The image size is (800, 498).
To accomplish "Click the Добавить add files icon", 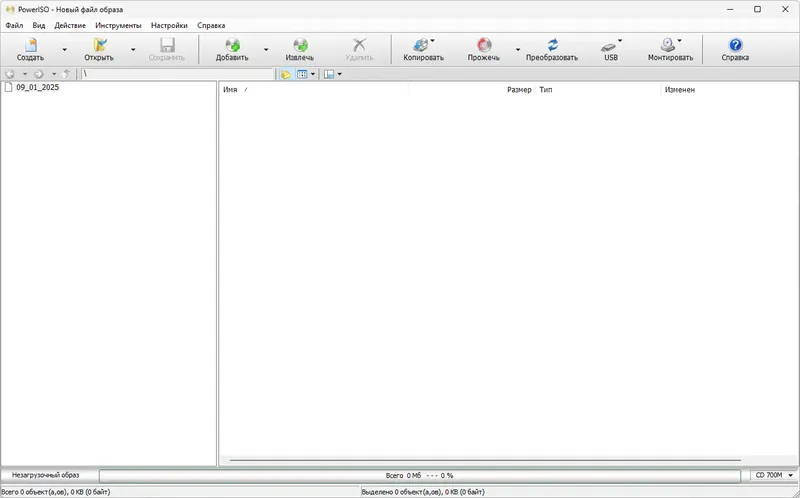I will [x=232, y=45].
